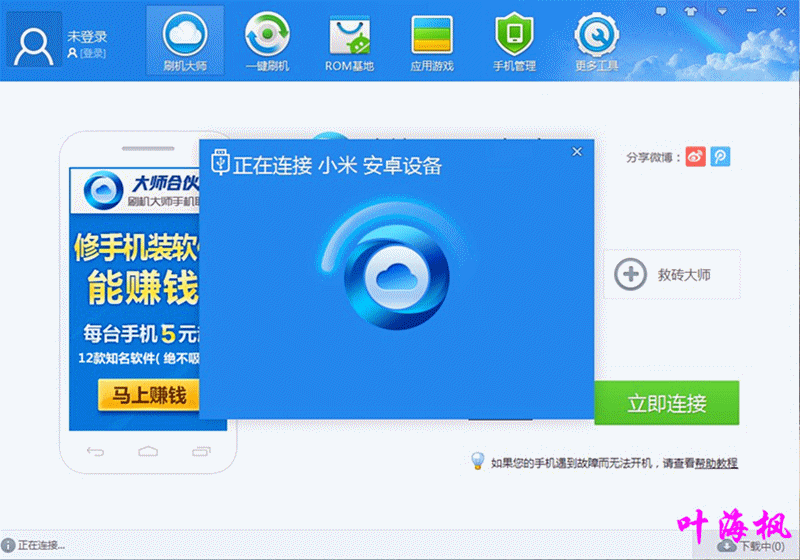This screenshot has width=800, height=560.
Task: Click the phone home key icon
Action: pyautogui.click(x=148, y=451)
